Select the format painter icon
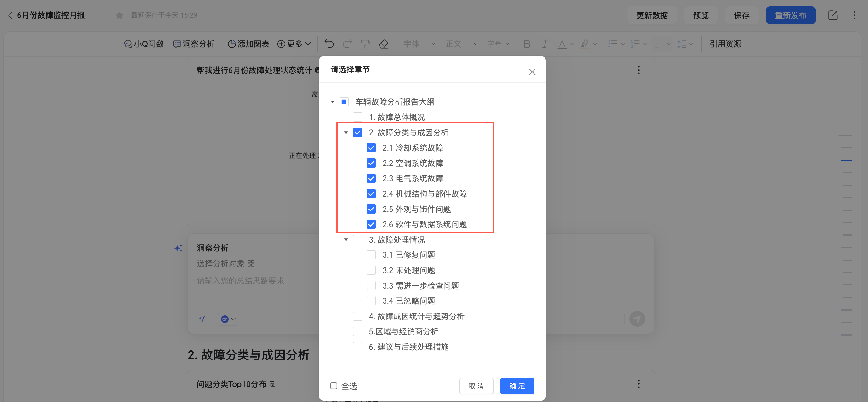 pos(365,44)
